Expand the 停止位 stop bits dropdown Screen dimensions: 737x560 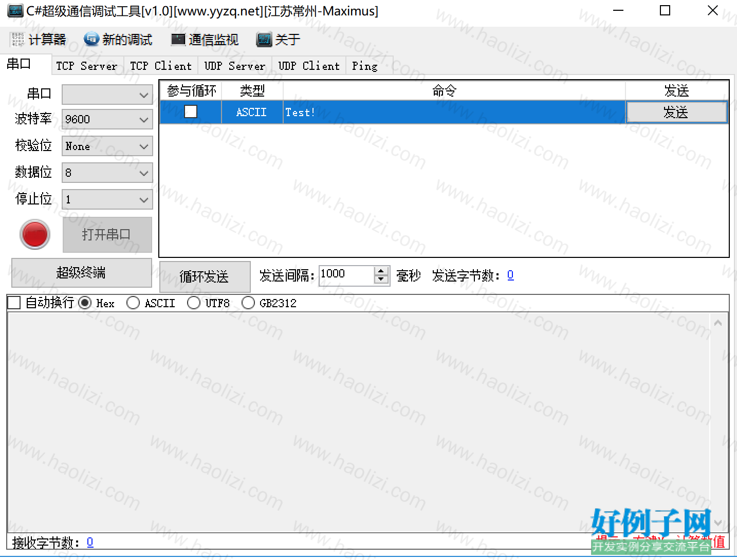tap(107, 199)
